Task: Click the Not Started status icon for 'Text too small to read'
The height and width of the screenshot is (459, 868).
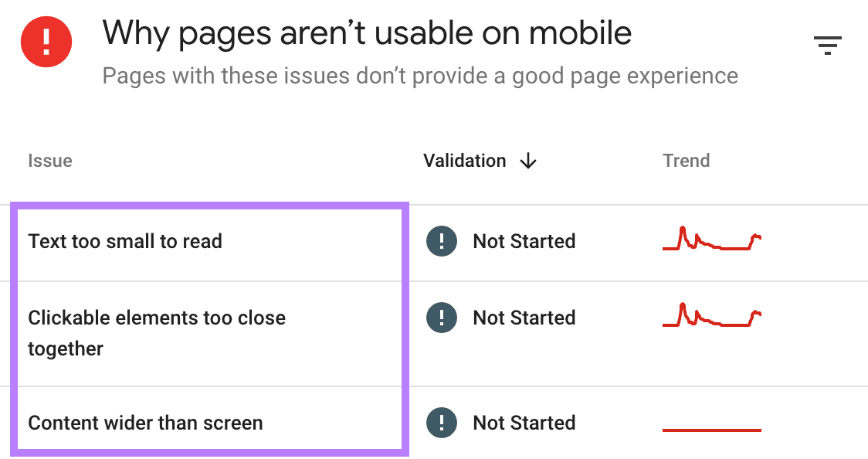Action: [441, 241]
